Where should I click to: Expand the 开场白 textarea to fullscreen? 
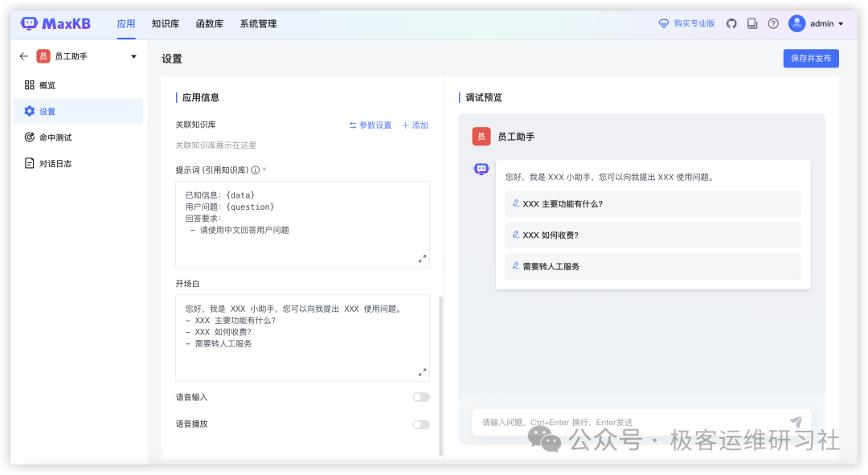423,372
